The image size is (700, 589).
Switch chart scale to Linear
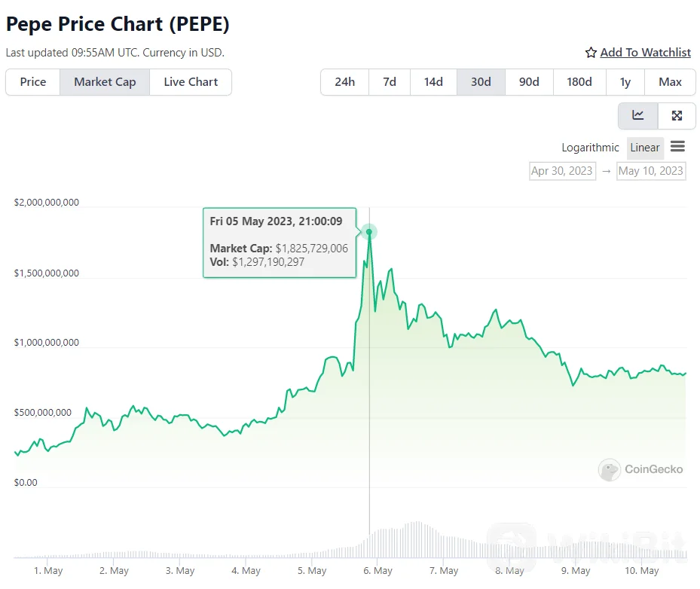[645, 148]
